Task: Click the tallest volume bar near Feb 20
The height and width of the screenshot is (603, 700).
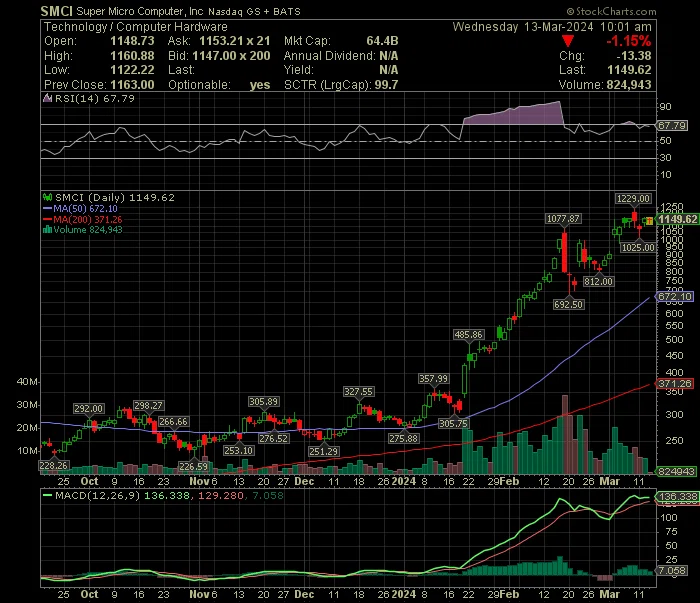Action: [565, 434]
